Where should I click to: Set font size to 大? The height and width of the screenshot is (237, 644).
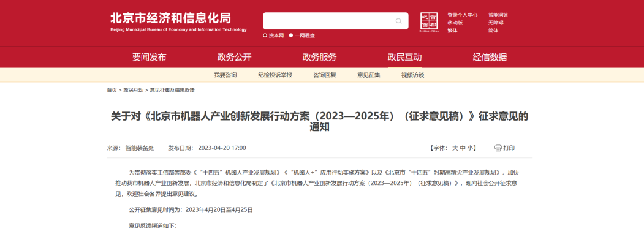pyautogui.click(x=455, y=148)
